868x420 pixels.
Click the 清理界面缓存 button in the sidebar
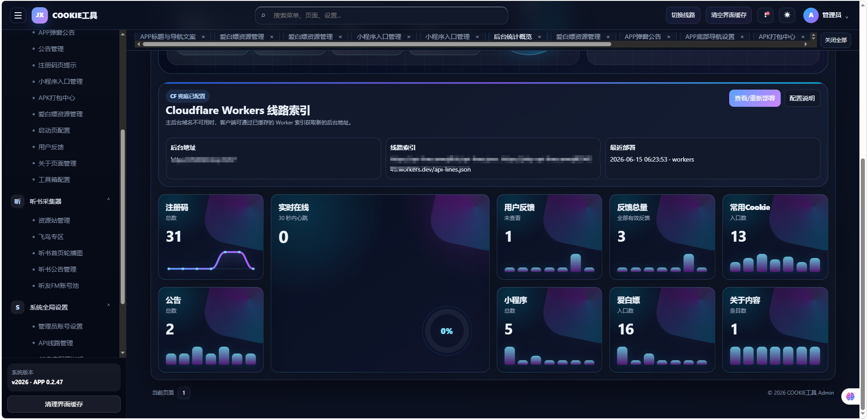point(64,404)
